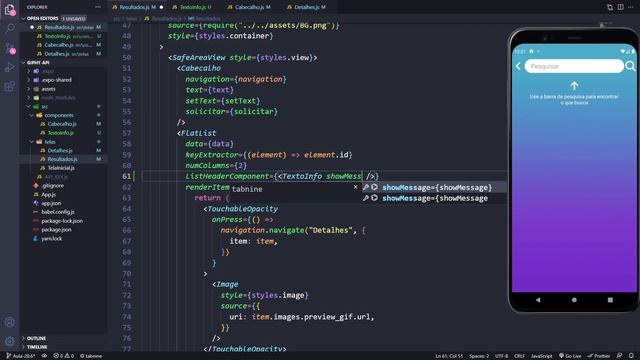The height and width of the screenshot is (360, 640).
Task: Switch to the Cabecalho.js editor tab
Action: 252,7
